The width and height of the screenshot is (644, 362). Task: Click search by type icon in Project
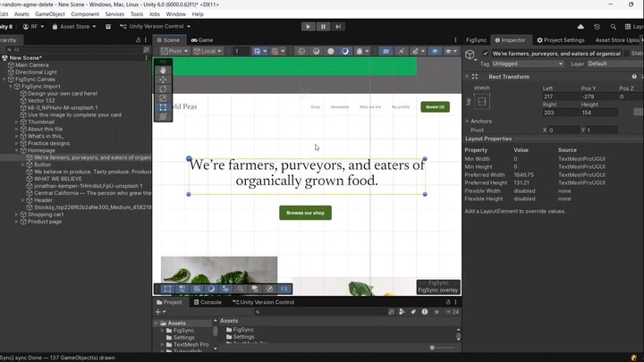[402, 312]
